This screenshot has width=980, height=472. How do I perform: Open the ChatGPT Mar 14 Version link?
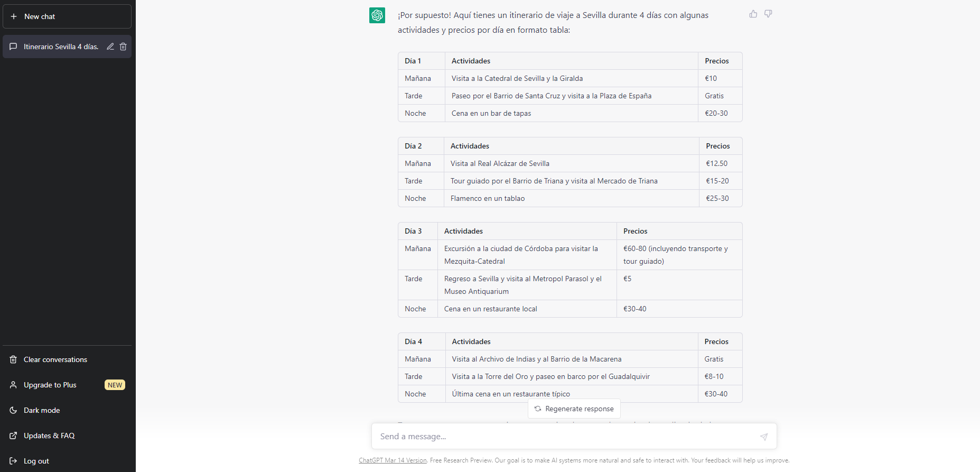point(393,460)
